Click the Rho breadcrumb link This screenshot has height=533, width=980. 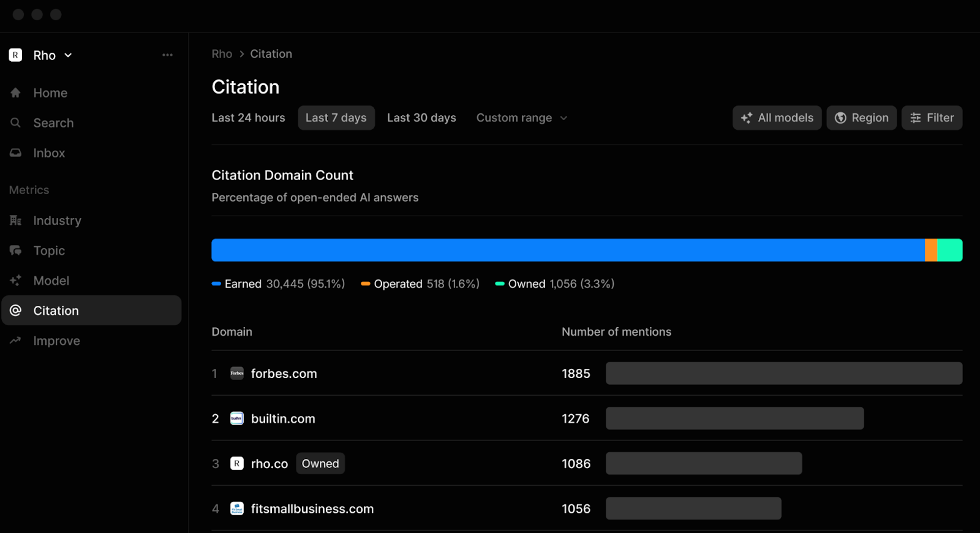pyautogui.click(x=222, y=54)
